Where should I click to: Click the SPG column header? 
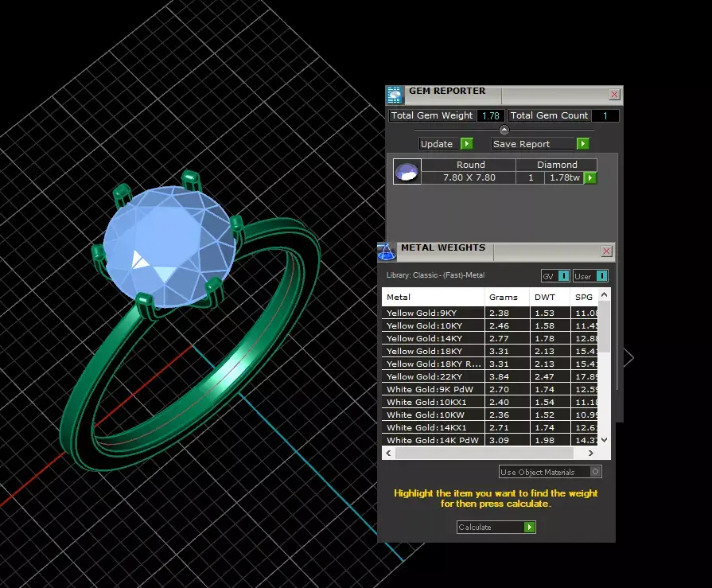point(585,297)
